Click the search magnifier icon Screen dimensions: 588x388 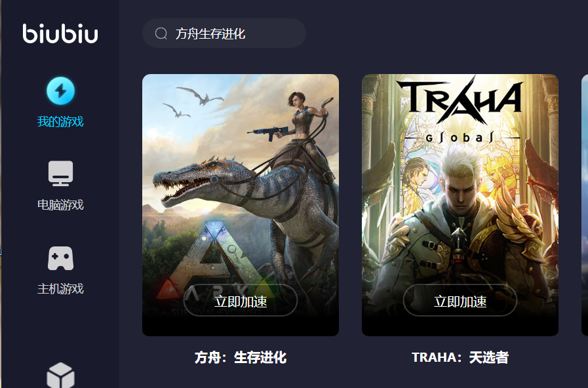(161, 33)
